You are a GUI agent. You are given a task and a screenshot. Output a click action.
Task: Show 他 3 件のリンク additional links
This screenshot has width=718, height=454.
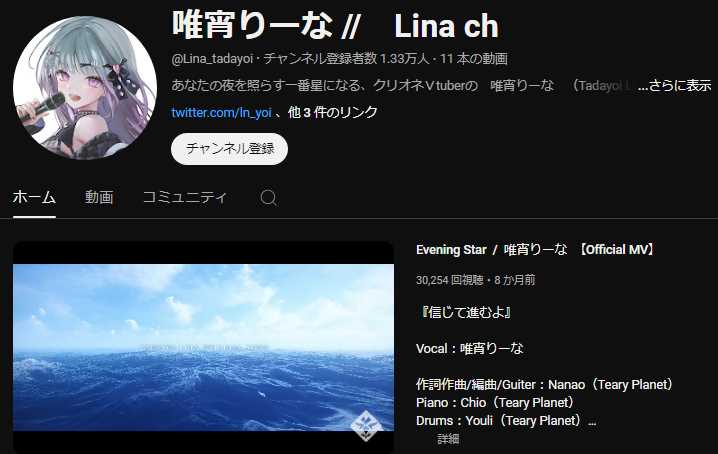[333, 112]
